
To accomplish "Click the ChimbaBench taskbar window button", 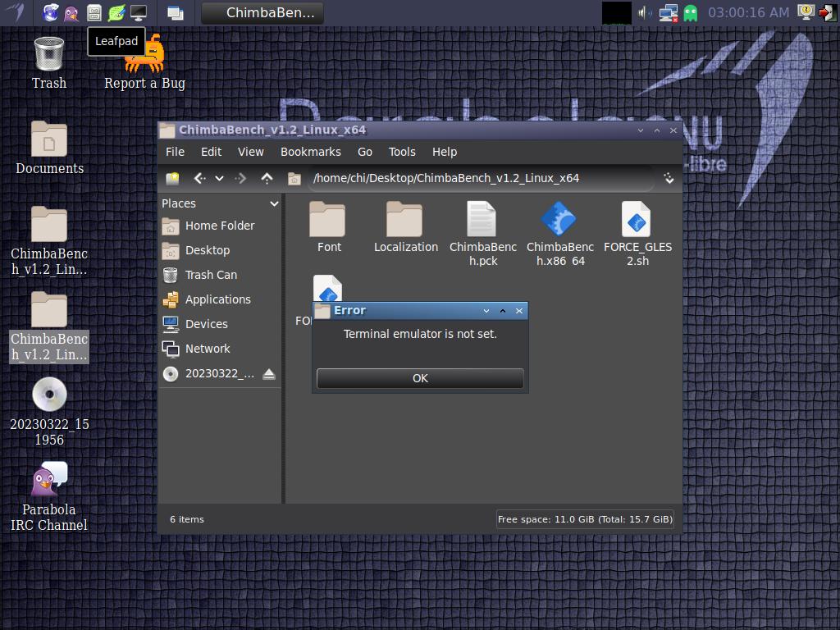I will pyautogui.click(x=262, y=12).
